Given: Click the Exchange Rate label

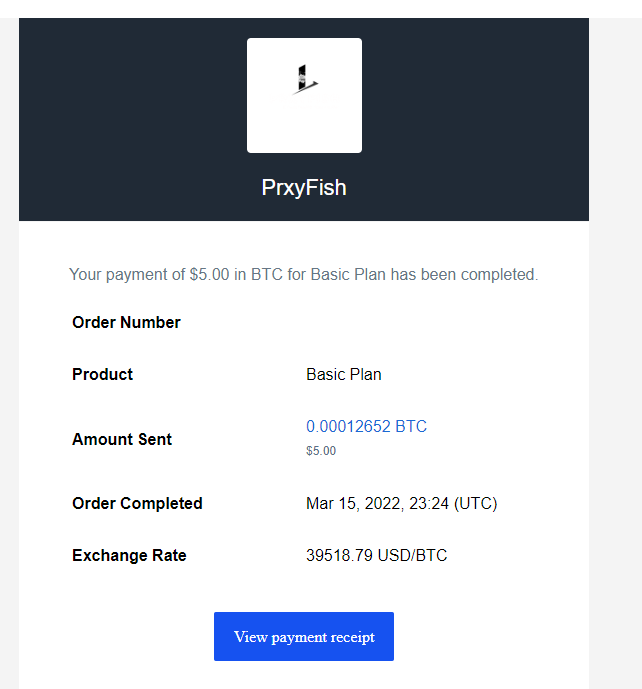Looking at the screenshot, I should coord(129,555).
